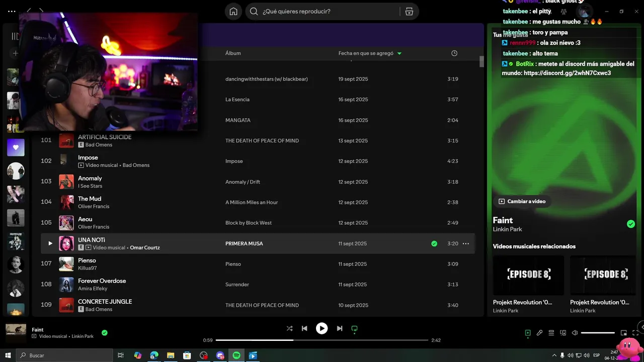Skip to next track
This screenshot has height=362, width=644.
(x=340, y=328)
